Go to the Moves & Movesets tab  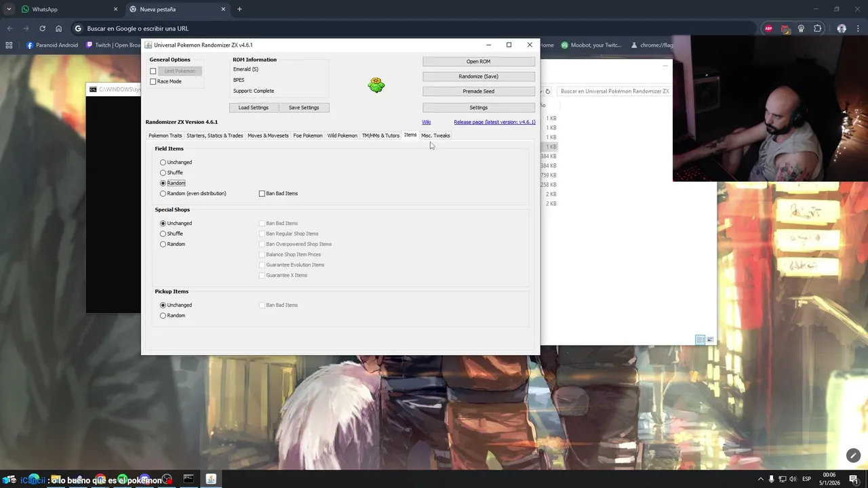pyautogui.click(x=268, y=136)
